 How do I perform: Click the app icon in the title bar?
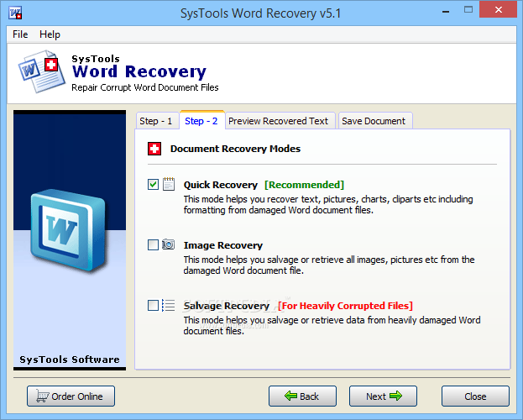click(15, 13)
